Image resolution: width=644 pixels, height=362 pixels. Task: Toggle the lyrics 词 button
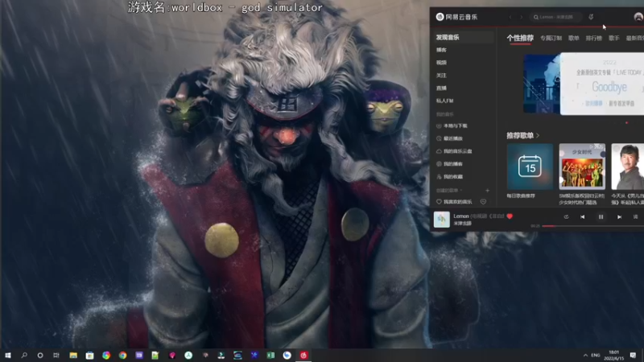(635, 216)
